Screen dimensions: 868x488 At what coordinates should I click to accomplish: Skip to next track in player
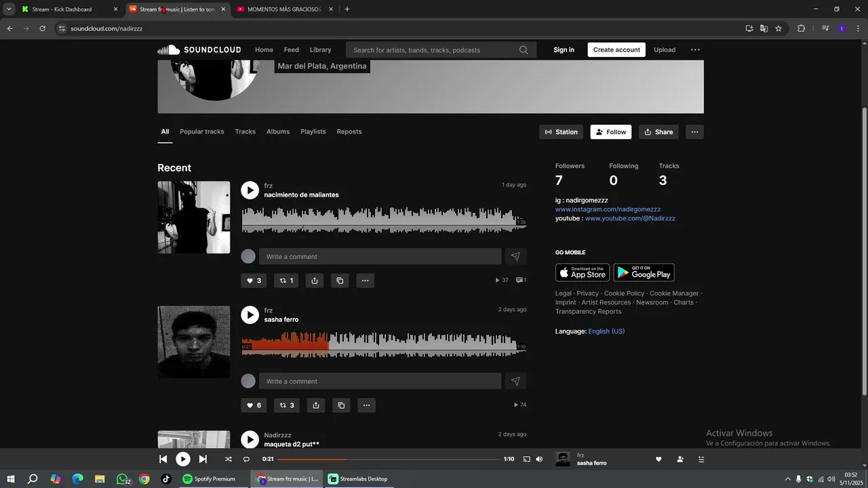[203, 459]
